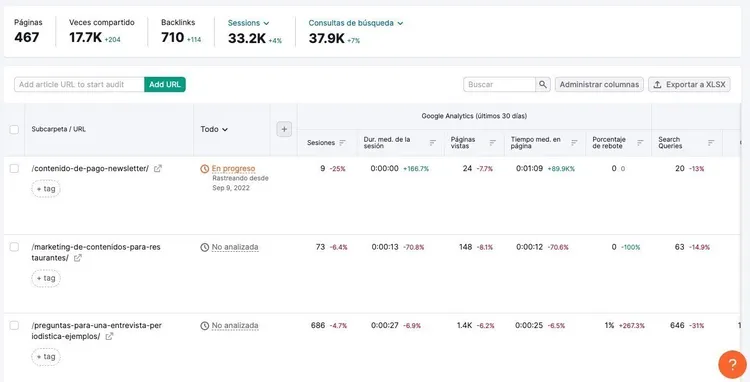Toggle the select-all header checkbox
This screenshot has height=382, width=750.
click(x=14, y=130)
